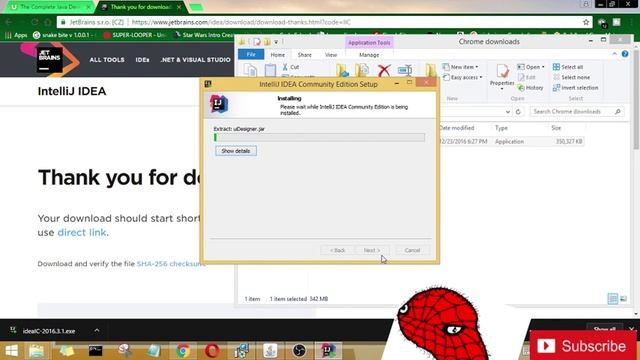Switch Explorer to details view icon
Image resolution: width=640 pixels, height=360 pixels.
613,299
